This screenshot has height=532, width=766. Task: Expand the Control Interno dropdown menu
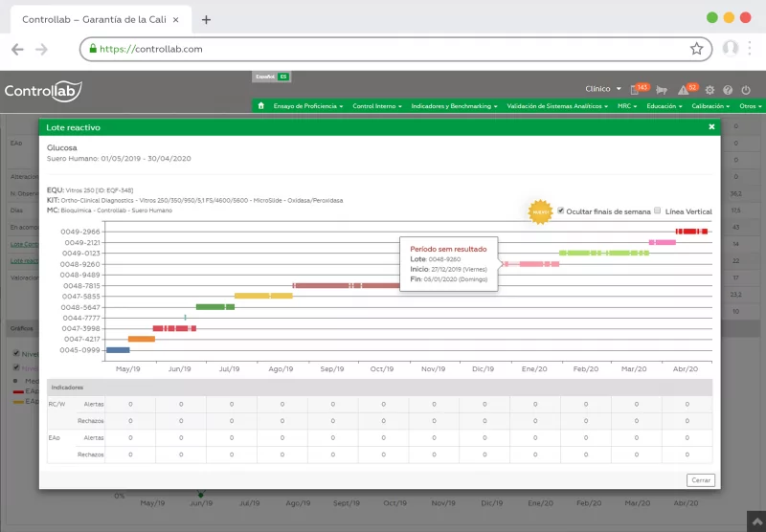click(x=376, y=106)
